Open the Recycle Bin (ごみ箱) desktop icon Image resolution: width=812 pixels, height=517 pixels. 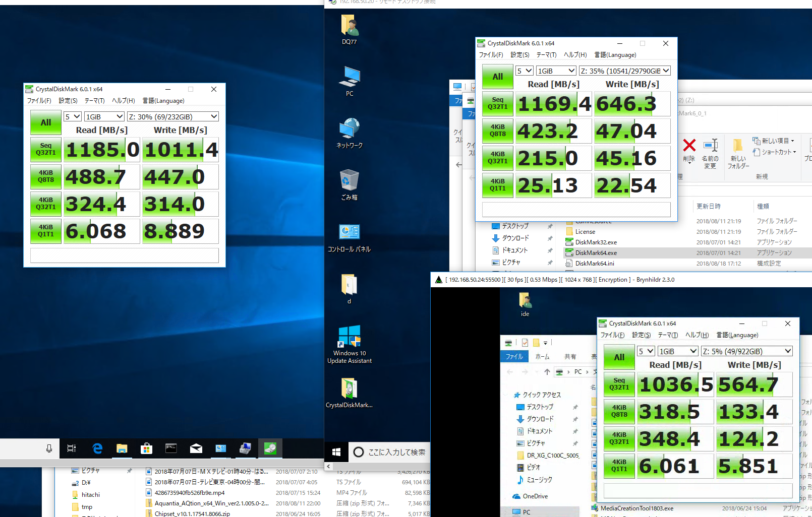349,184
